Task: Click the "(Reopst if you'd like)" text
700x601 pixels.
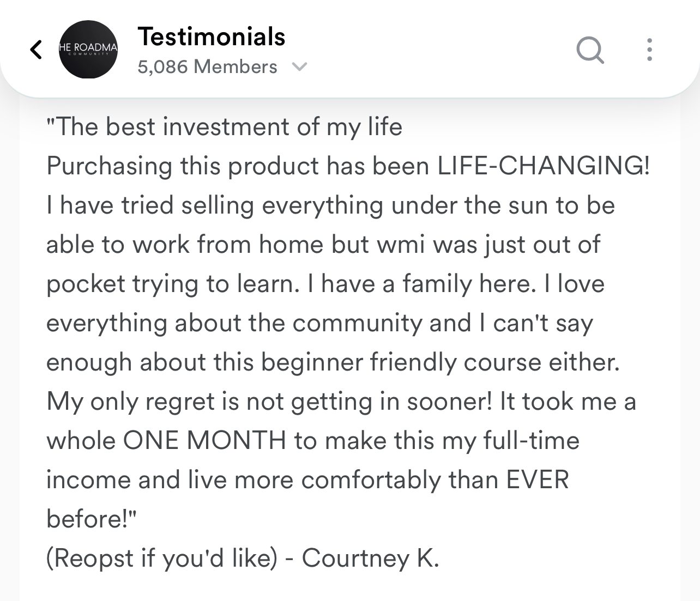Action: [x=162, y=558]
